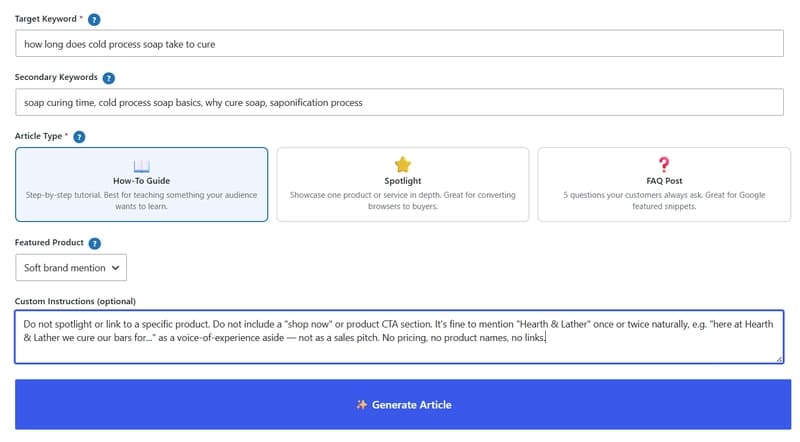Focus the Target Keyword input field

(399, 43)
